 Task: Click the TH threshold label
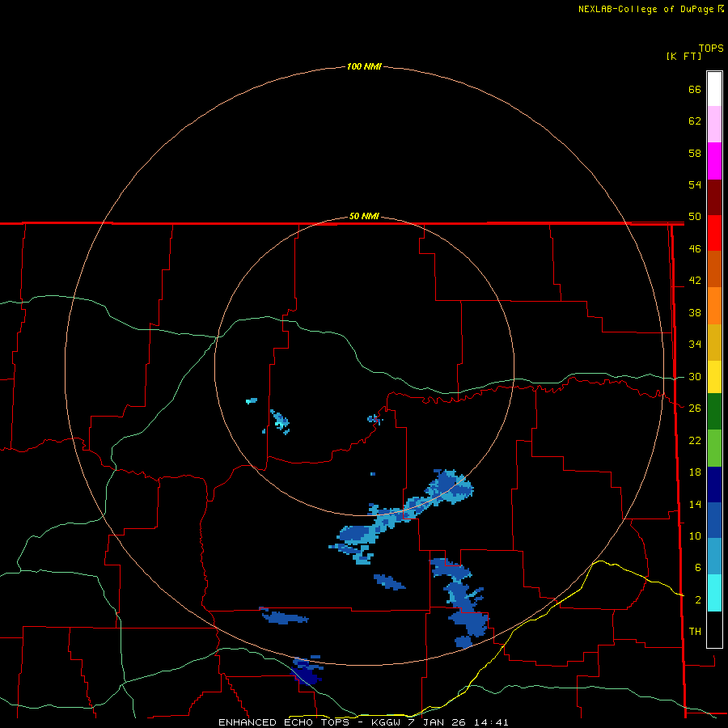[x=695, y=632]
